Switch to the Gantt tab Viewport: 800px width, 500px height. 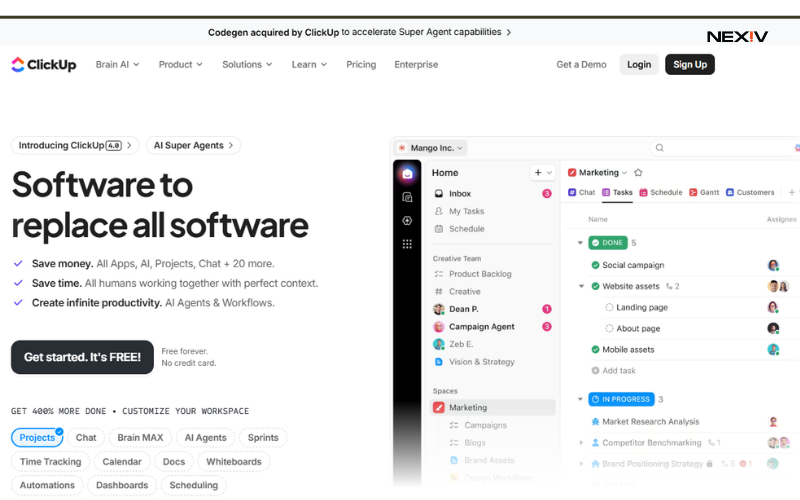704,192
